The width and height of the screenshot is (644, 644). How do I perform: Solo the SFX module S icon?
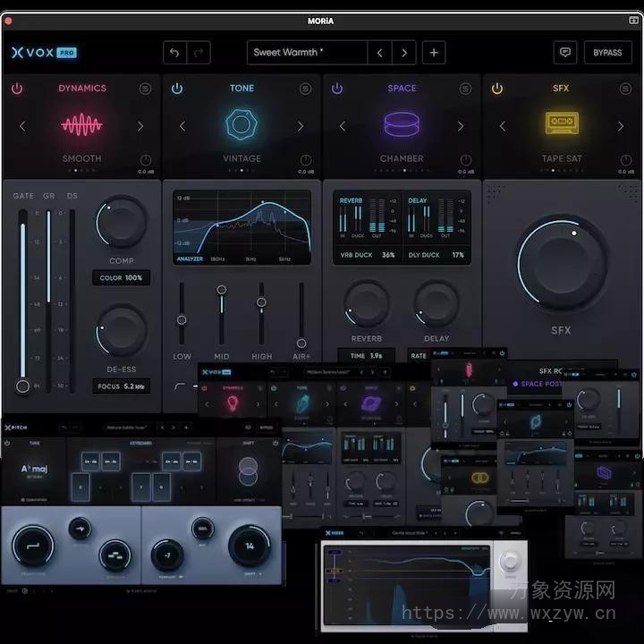pyautogui.click(x=625, y=89)
